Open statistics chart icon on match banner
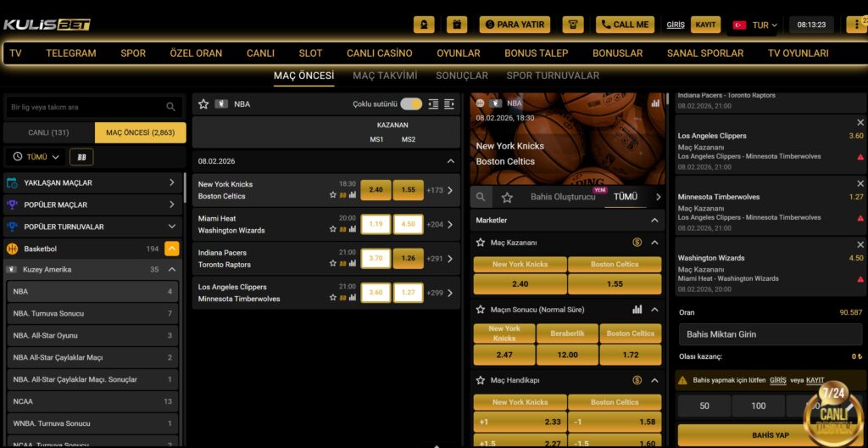The width and height of the screenshot is (868, 448). (654, 103)
